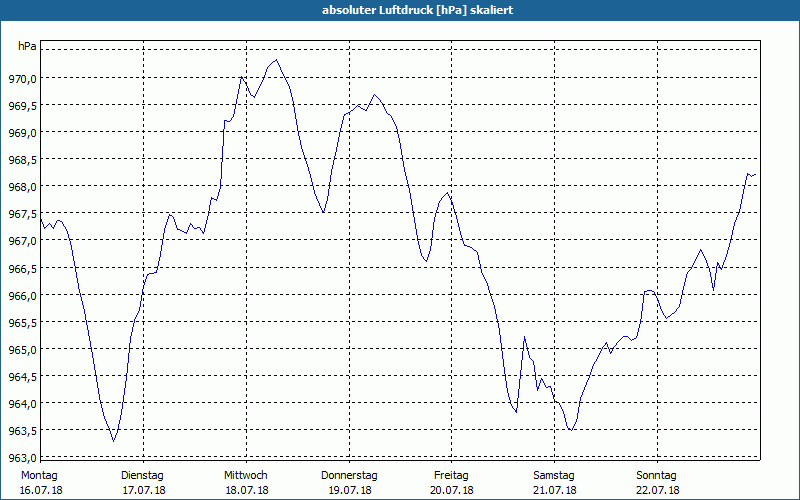Image resolution: width=800 pixels, height=500 pixels.
Task: Click the curve's end point on Sonntag
Action: click(x=756, y=174)
